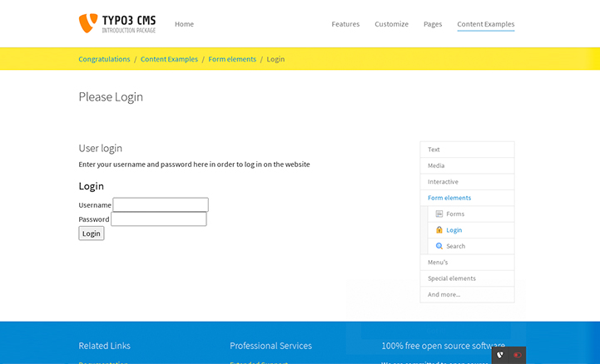This screenshot has height=364, width=600.
Task: Click the Search magnifier icon
Action: (439, 246)
